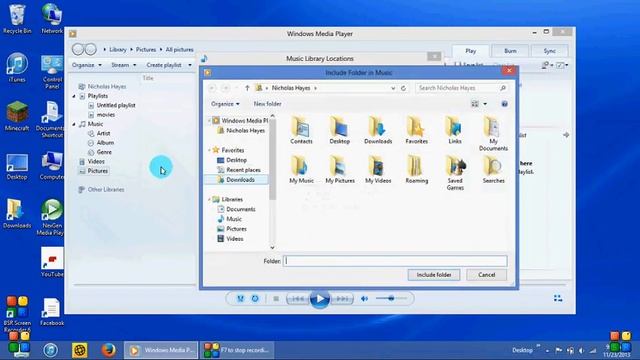The height and width of the screenshot is (360, 640).
Task: Select the Desktop folder icon in file grid
Action: (x=339, y=131)
